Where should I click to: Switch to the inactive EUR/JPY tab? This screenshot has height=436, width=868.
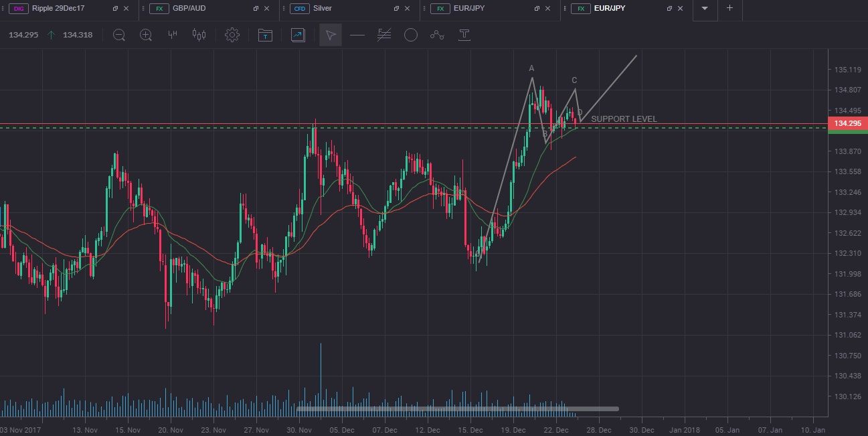coord(470,9)
